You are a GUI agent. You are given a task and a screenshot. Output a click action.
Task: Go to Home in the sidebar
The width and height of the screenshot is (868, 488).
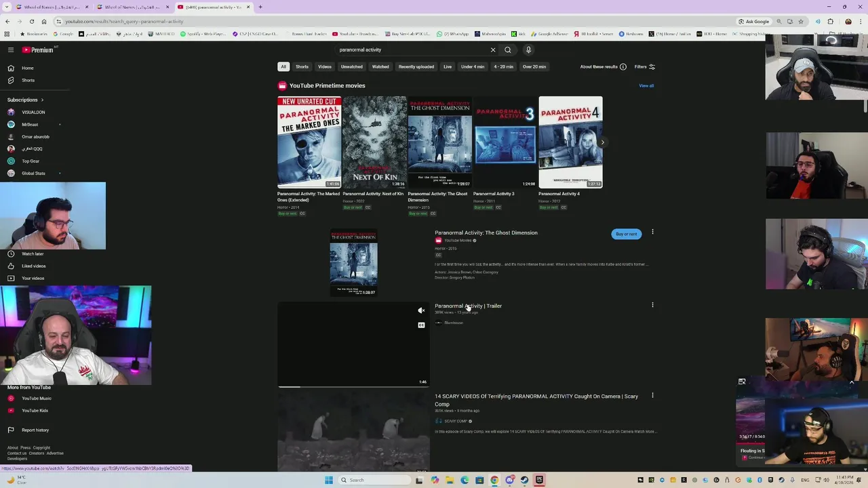27,68
